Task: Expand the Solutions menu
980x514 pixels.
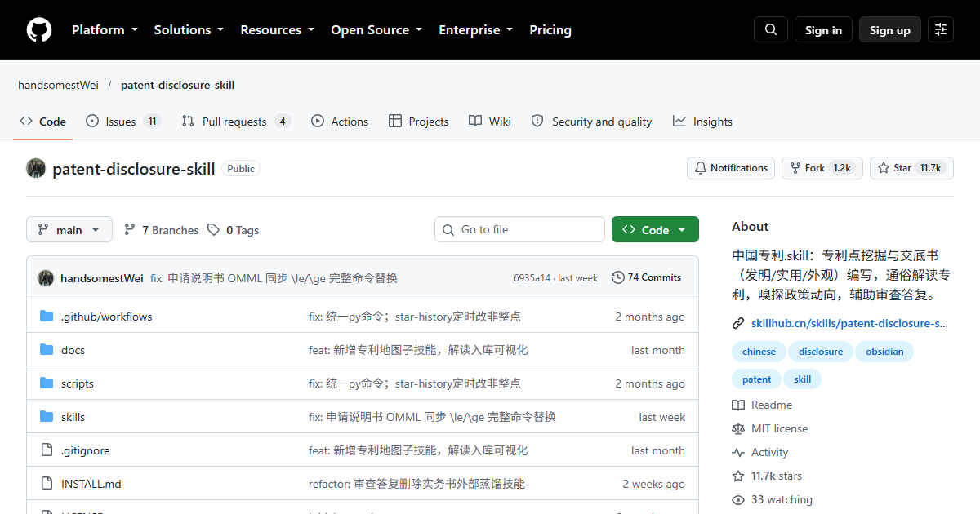Action: click(189, 30)
